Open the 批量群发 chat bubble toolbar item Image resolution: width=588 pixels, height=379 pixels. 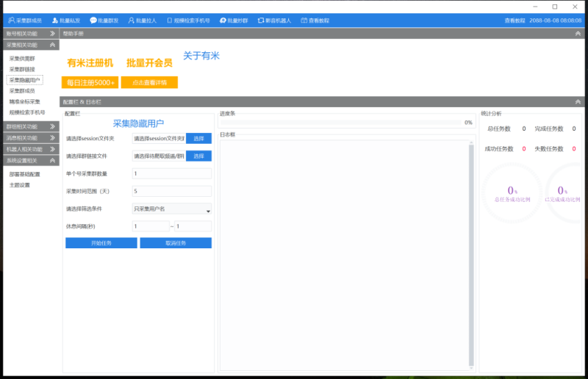pyautogui.click(x=104, y=21)
